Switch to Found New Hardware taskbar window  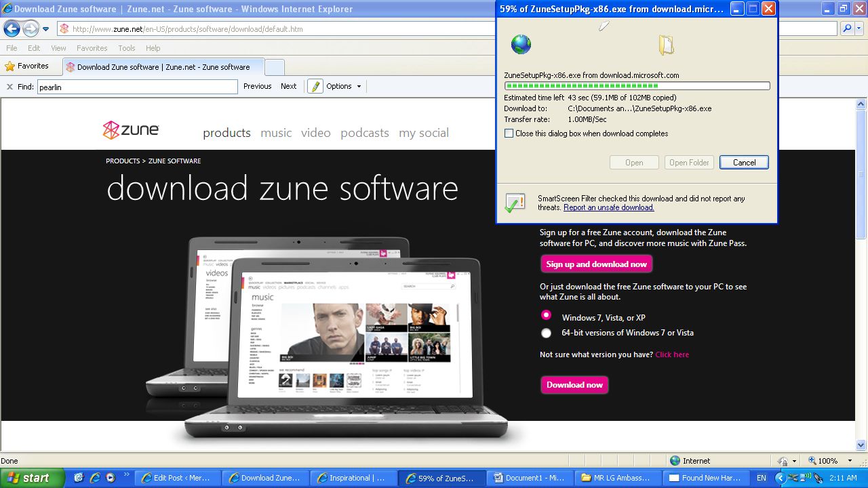coord(705,478)
